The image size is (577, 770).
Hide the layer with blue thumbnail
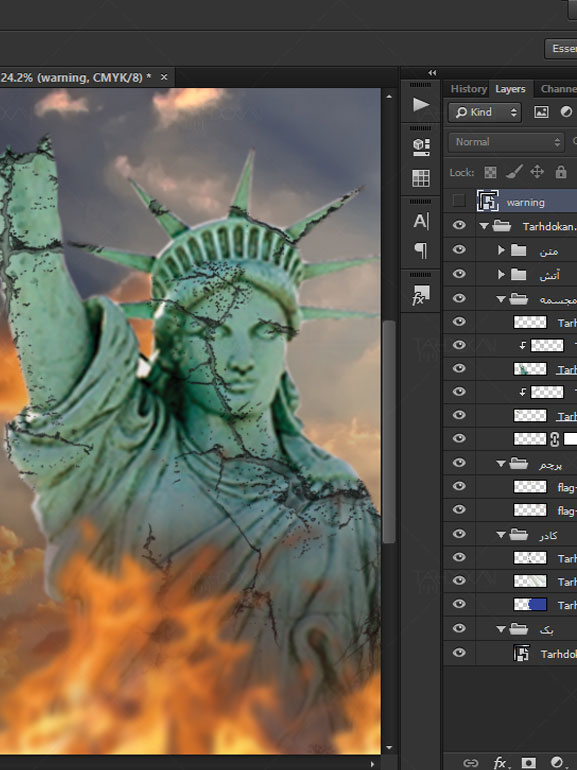tap(459, 604)
